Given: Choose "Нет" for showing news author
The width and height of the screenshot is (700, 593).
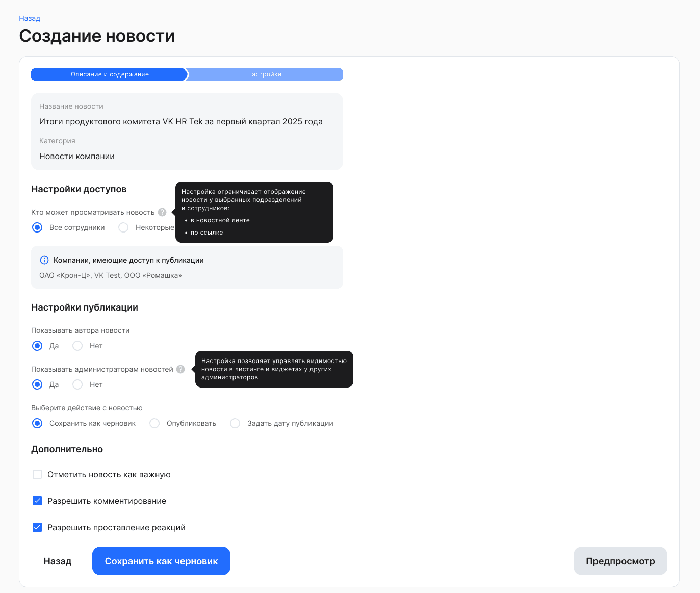Looking at the screenshot, I should tap(77, 346).
